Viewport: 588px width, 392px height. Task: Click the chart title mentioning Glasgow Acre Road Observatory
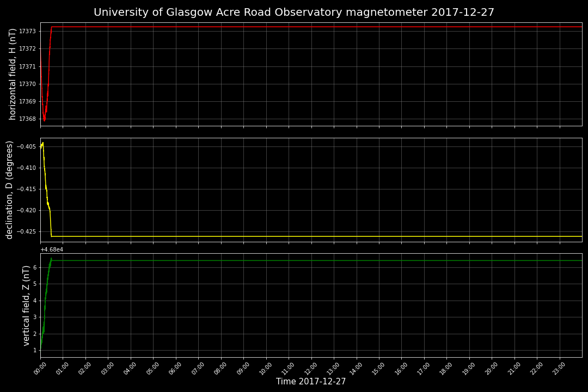[294, 13]
